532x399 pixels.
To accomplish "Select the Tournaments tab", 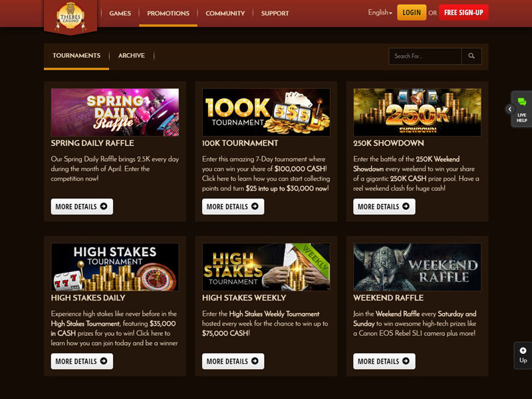I will [x=76, y=56].
